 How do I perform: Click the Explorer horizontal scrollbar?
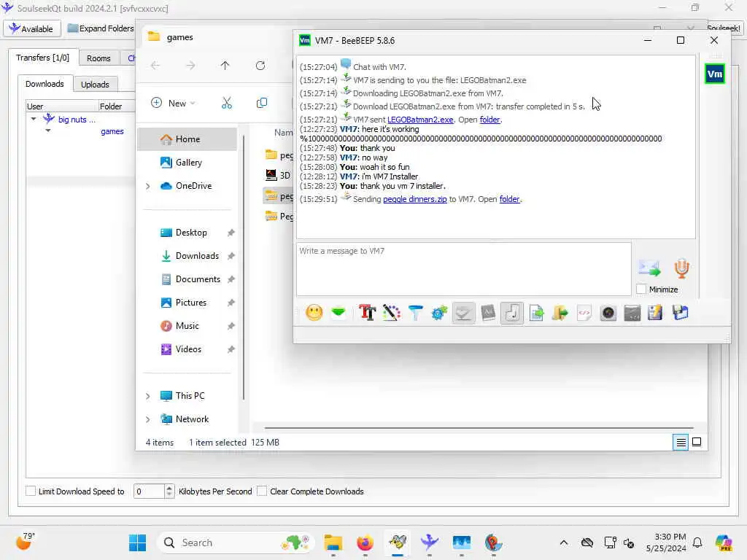[x=479, y=428]
